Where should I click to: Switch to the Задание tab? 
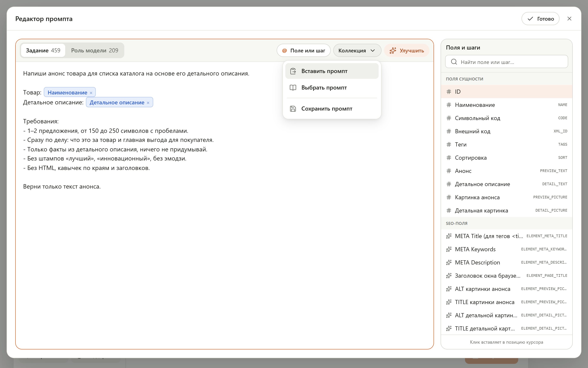43,50
